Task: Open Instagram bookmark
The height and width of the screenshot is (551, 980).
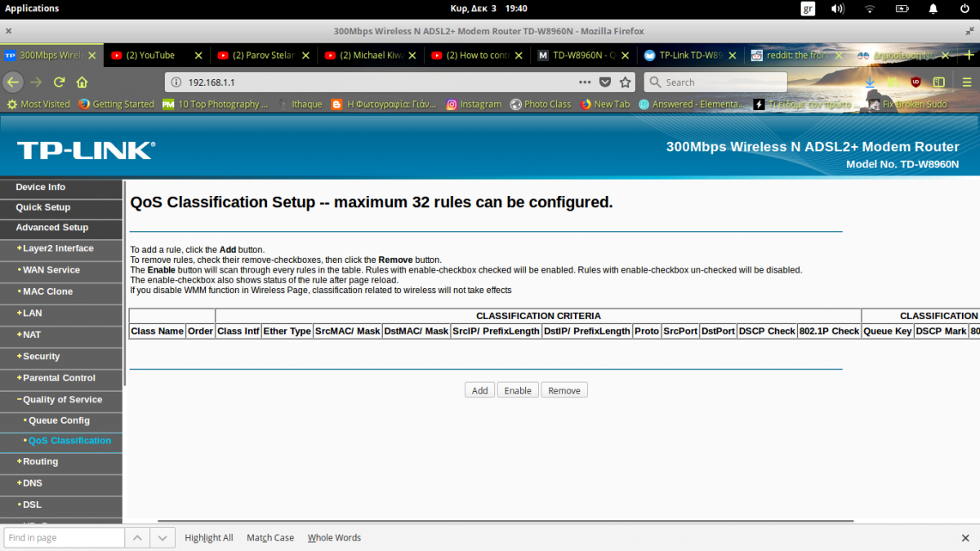Action: pos(474,104)
